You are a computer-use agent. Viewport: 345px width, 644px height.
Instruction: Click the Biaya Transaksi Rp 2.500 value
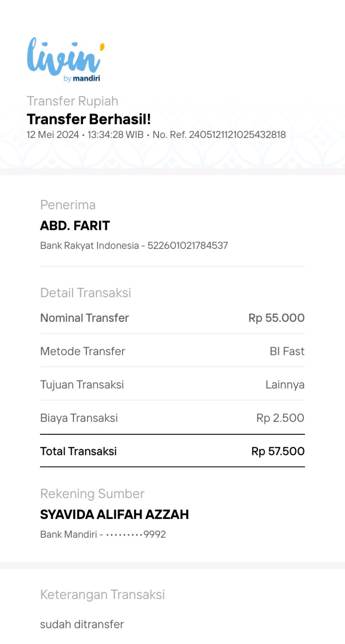click(x=280, y=418)
